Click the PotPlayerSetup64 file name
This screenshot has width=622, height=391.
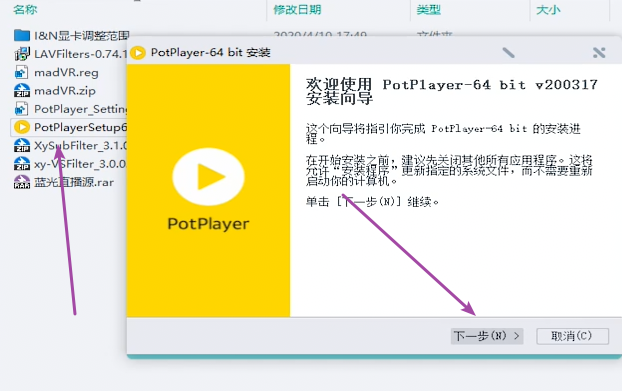click(81, 127)
